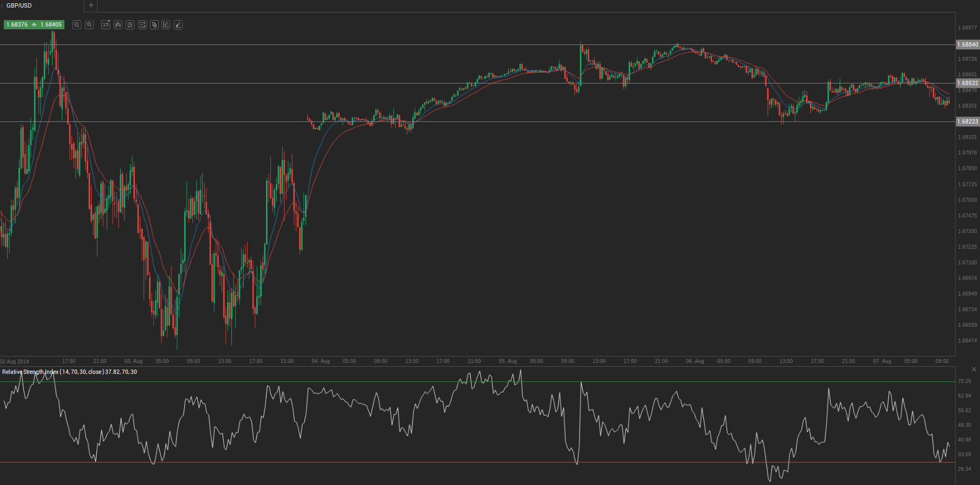
Task: Click the 1.68840 horizontal line price label
Action: pyautogui.click(x=968, y=44)
